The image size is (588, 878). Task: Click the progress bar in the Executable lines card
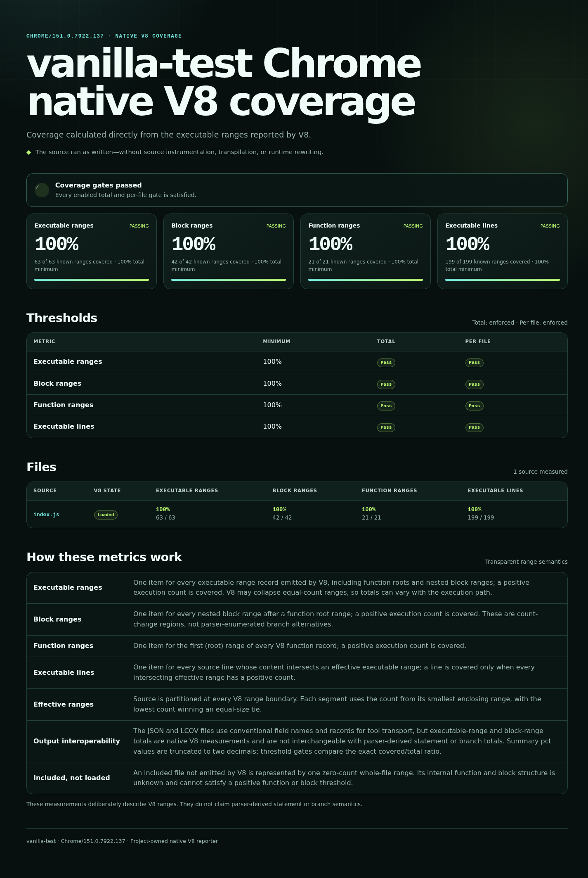(x=503, y=280)
